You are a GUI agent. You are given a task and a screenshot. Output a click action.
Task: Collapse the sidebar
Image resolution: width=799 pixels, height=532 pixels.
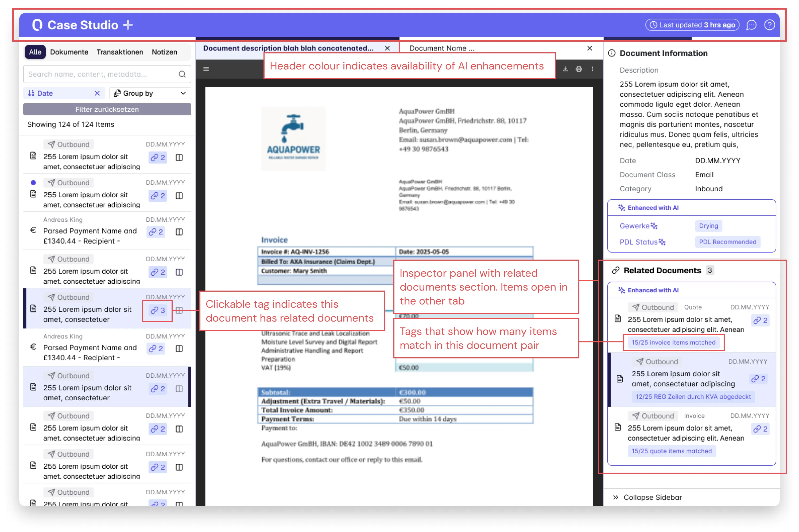pos(648,497)
